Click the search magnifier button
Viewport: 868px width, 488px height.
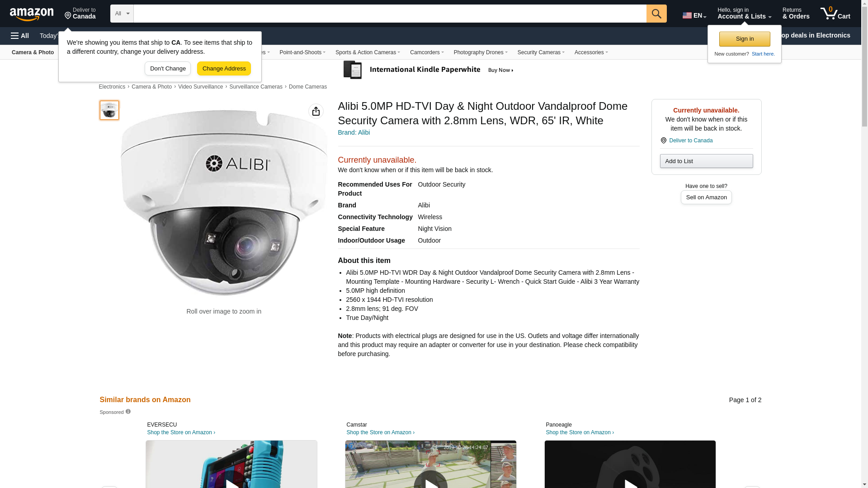point(656,14)
